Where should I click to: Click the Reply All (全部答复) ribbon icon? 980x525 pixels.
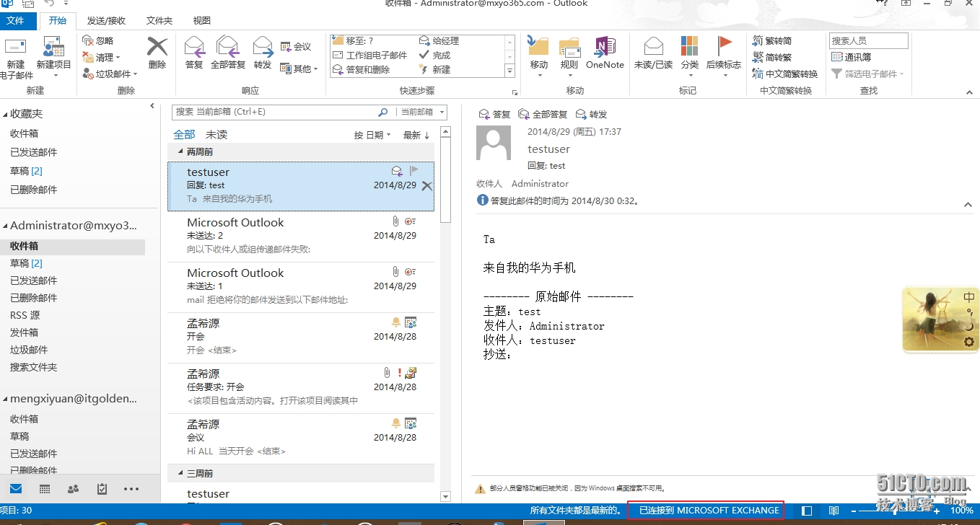228,53
